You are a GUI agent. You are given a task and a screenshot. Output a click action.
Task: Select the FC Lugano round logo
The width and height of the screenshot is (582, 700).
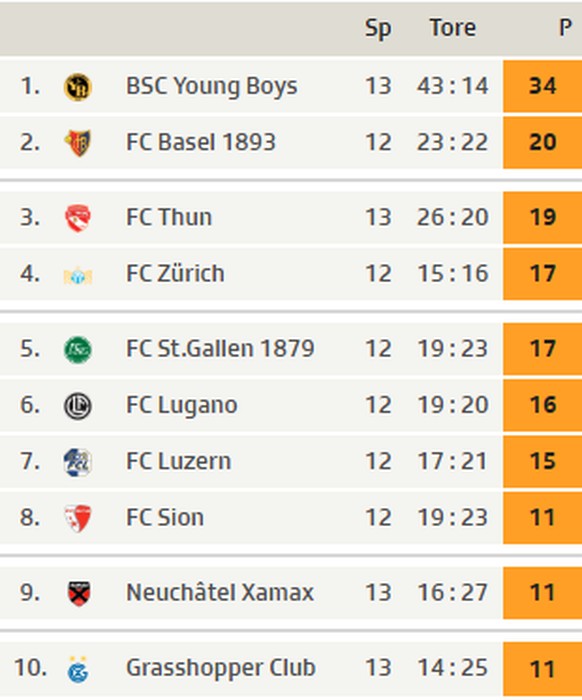click(x=78, y=406)
